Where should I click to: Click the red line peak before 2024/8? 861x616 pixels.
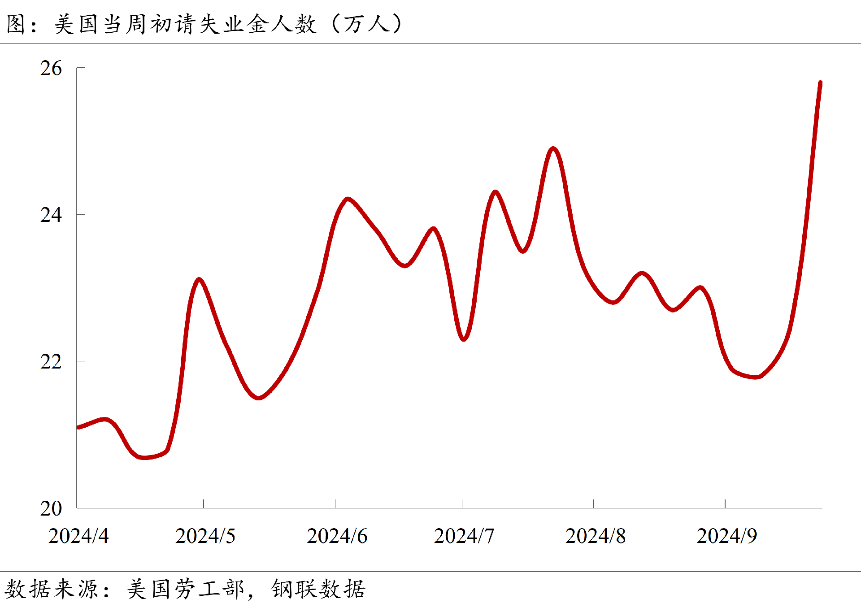click(553, 148)
